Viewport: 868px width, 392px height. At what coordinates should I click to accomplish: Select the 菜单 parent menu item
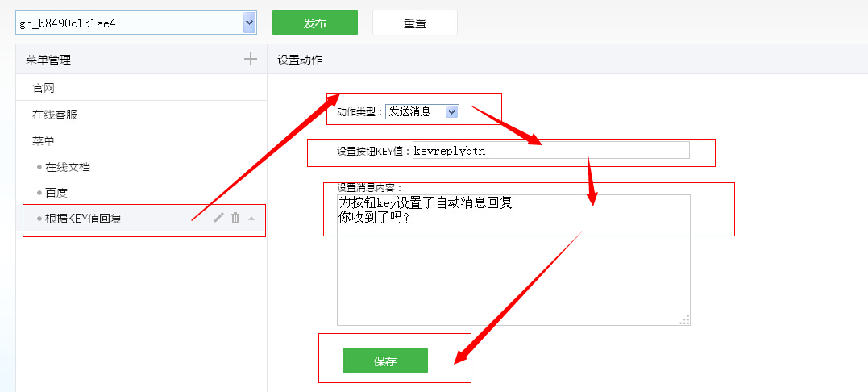44,141
